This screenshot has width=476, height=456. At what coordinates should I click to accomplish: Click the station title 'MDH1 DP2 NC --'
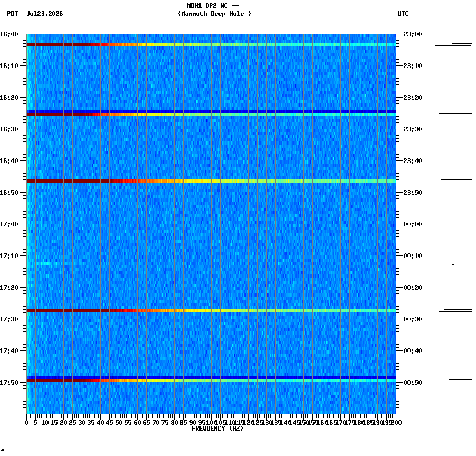(x=213, y=6)
